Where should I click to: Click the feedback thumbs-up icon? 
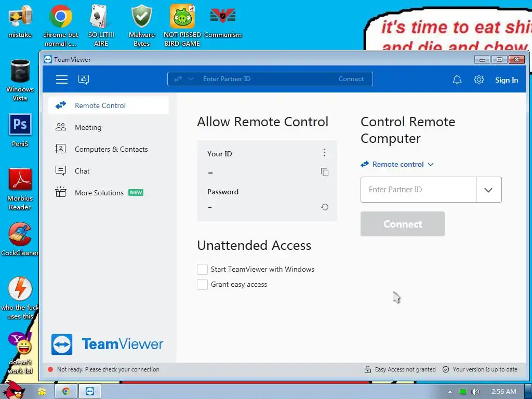tap(84, 79)
